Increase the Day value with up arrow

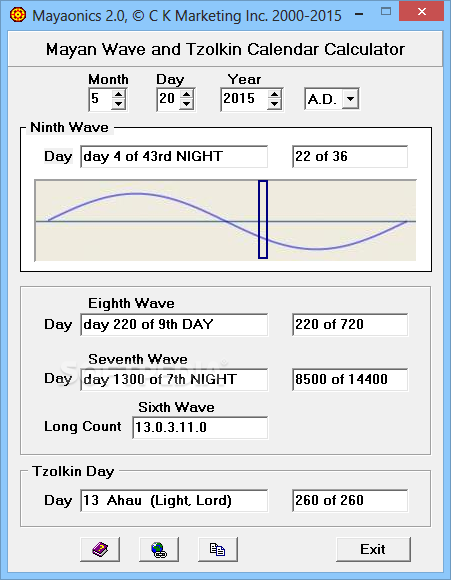pyautogui.click(x=186, y=95)
